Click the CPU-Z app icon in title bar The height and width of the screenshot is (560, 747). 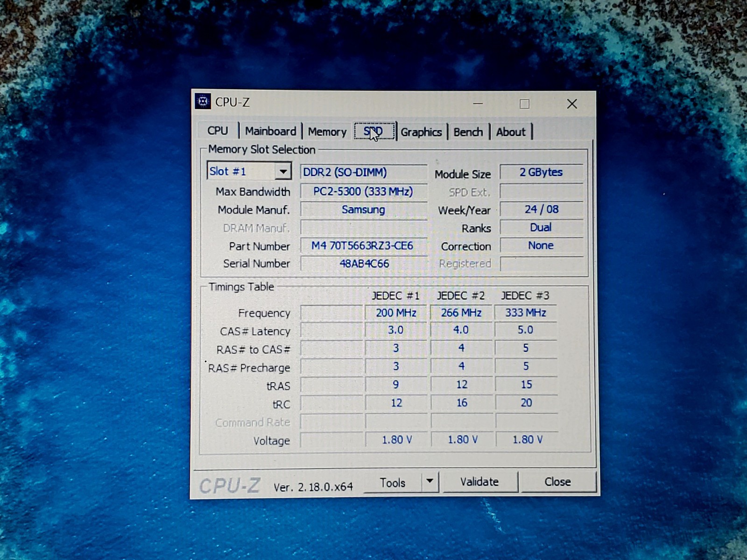pyautogui.click(x=203, y=101)
